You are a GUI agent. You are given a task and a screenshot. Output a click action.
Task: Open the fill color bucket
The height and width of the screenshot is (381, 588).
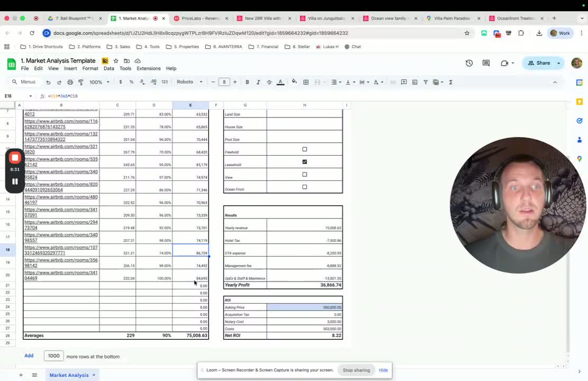click(x=295, y=82)
